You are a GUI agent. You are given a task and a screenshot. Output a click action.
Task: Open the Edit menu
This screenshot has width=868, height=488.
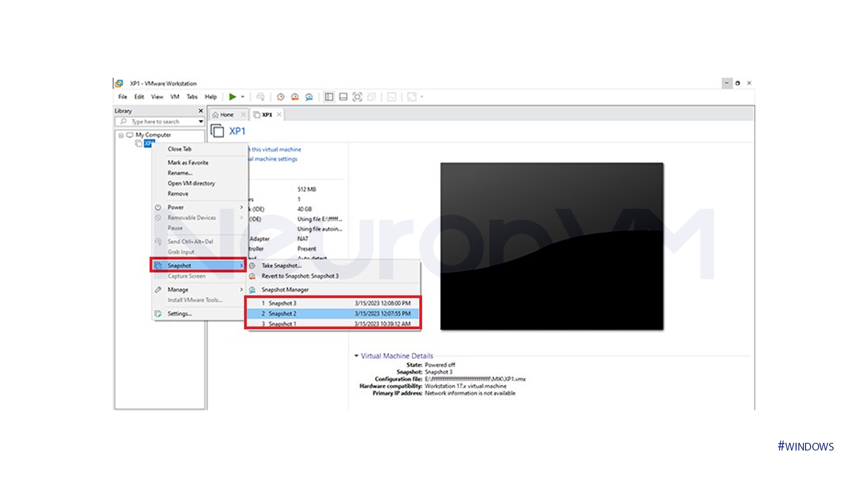pos(139,97)
